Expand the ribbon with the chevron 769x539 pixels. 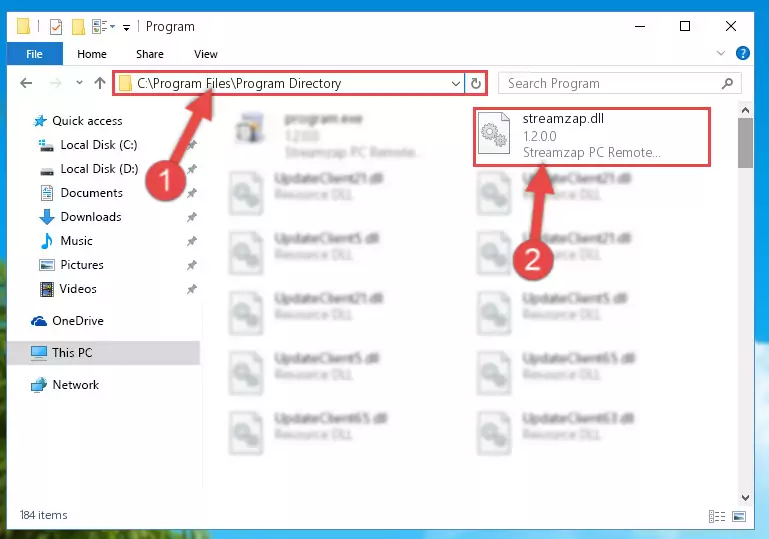tap(720, 53)
